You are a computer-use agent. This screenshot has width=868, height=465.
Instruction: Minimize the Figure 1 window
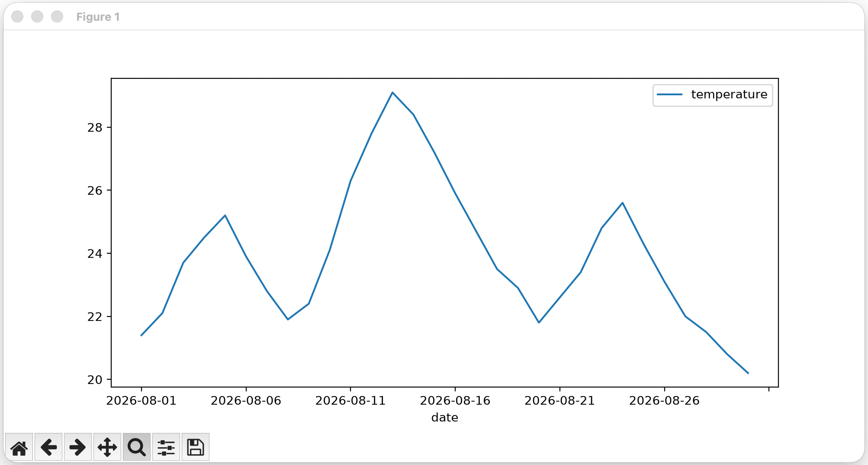pos(37,16)
